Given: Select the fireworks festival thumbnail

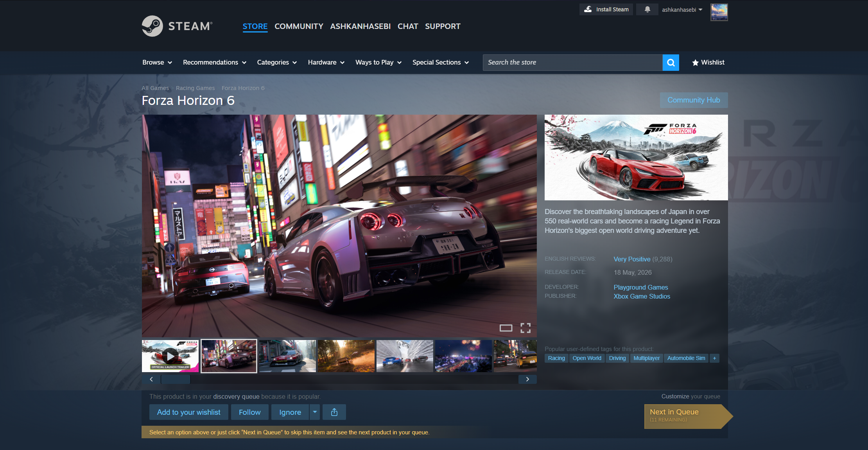Looking at the screenshot, I should click(x=463, y=356).
